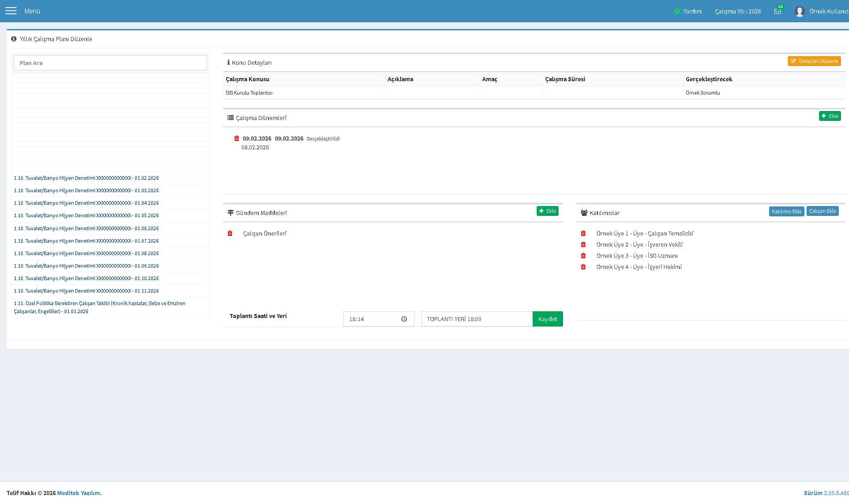The height and width of the screenshot is (504, 849).
Task: Remove participant Örnek Üye 1
Action: (x=583, y=233)
